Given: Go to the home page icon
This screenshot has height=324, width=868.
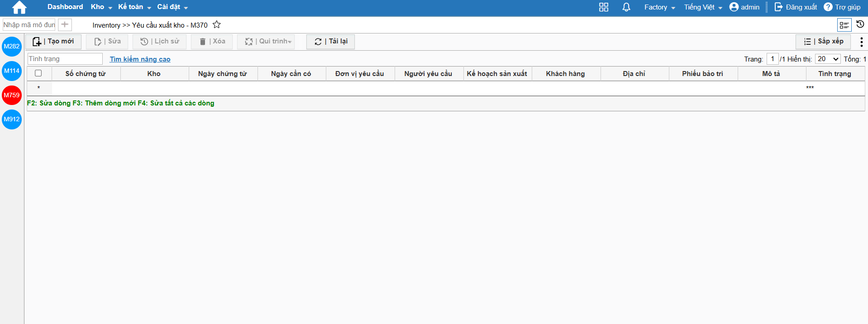Looking at the screenshot, I should pos(19,7).
